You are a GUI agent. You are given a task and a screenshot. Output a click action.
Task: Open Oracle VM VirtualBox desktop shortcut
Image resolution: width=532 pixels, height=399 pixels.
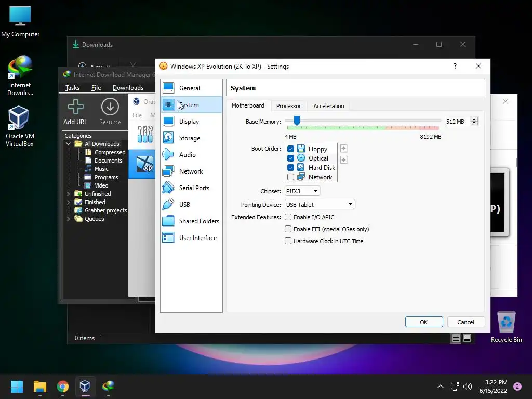(x=20, y=126)
